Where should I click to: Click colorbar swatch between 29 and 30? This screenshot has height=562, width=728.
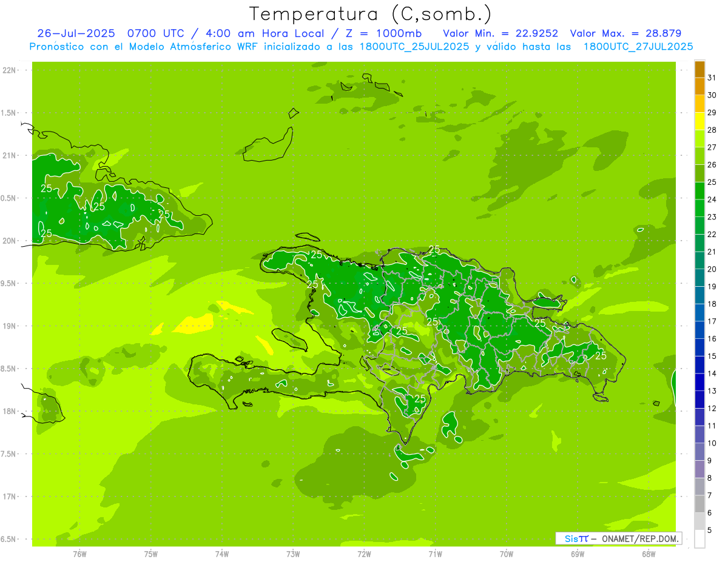pos(699,104)
